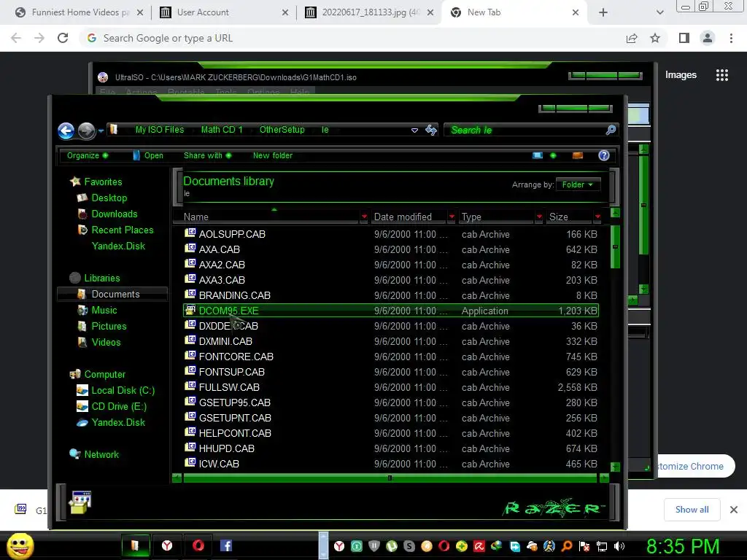Navigate to OtherSetup in the breadcrumb
This screenshot has width=747, height=560.
coord(282,130)
